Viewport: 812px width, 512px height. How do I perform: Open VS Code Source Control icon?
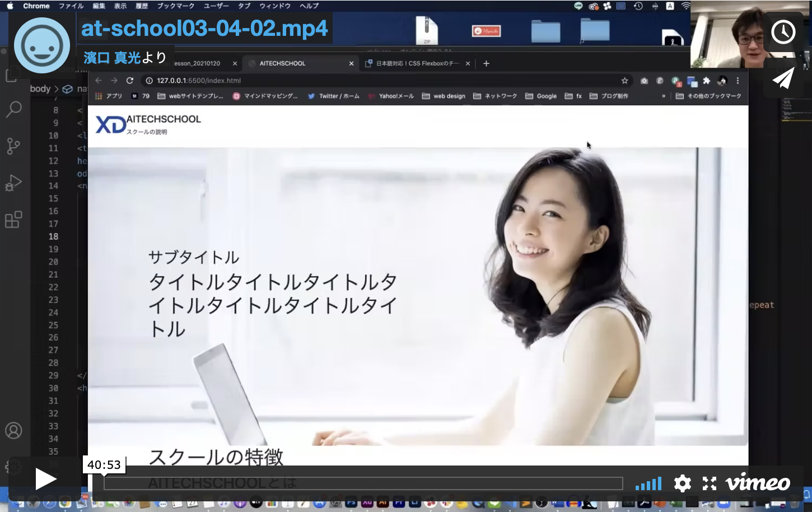[13, 146]
